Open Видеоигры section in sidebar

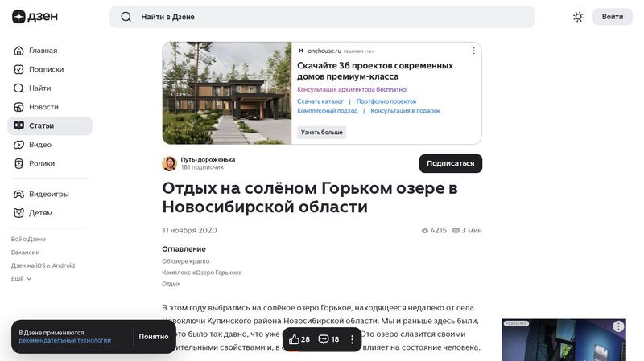[x=48, y=194]
